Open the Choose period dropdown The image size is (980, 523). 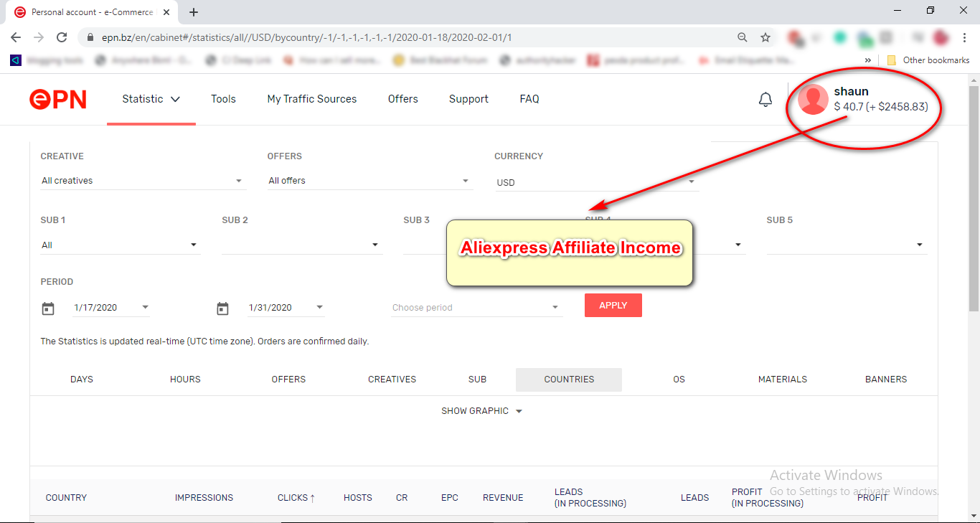[x=477, y=308]
